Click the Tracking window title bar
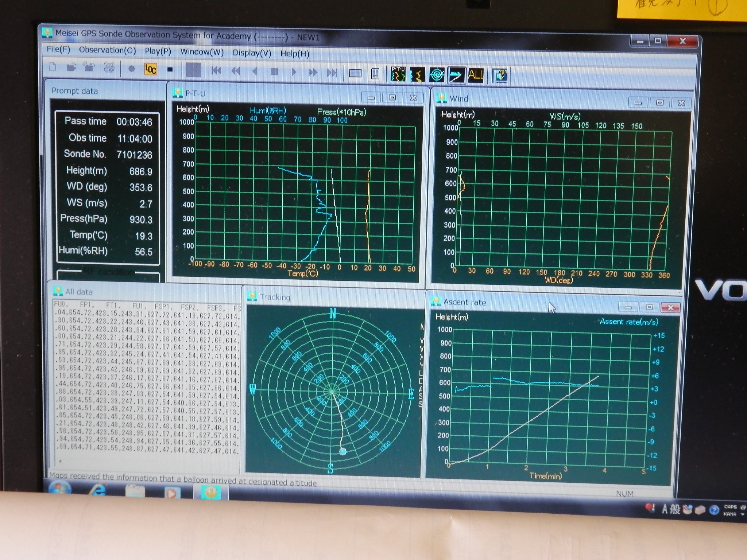The height and width of the screenshot is (560, 747). [333, 297]
